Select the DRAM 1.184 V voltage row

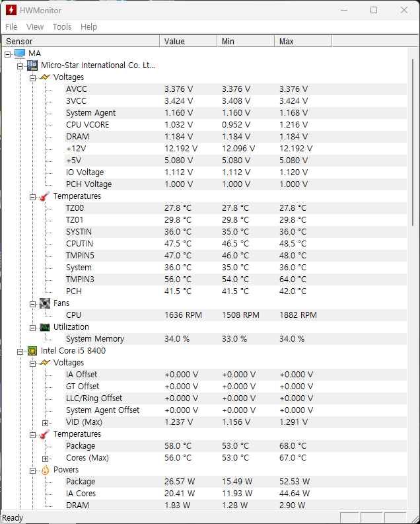pos(236,137)
